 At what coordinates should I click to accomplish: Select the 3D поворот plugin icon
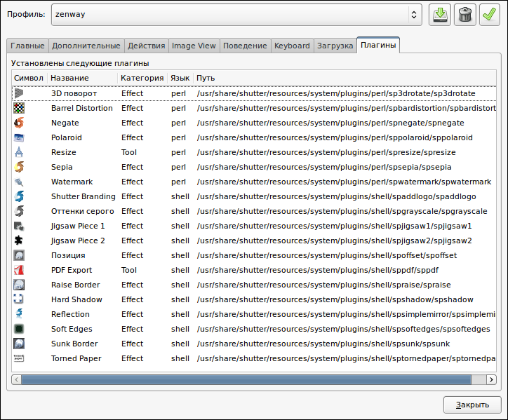click(19, 93)
